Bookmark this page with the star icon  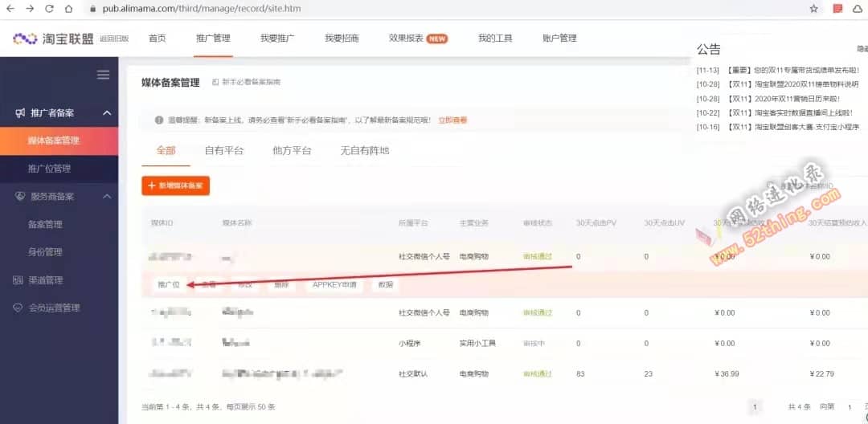pyautogui.click(x=813, y=9)
